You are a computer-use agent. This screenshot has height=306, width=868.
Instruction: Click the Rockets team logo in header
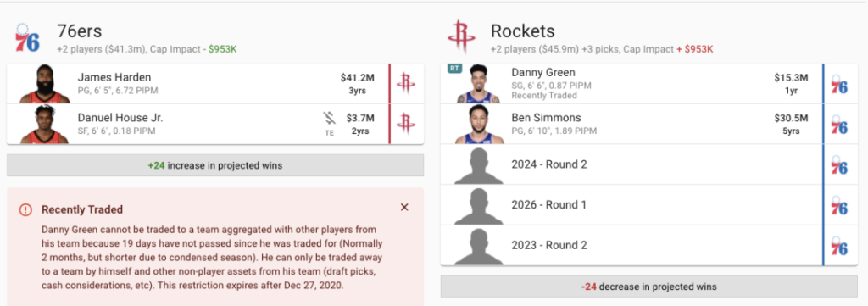(x=461, y=36)
